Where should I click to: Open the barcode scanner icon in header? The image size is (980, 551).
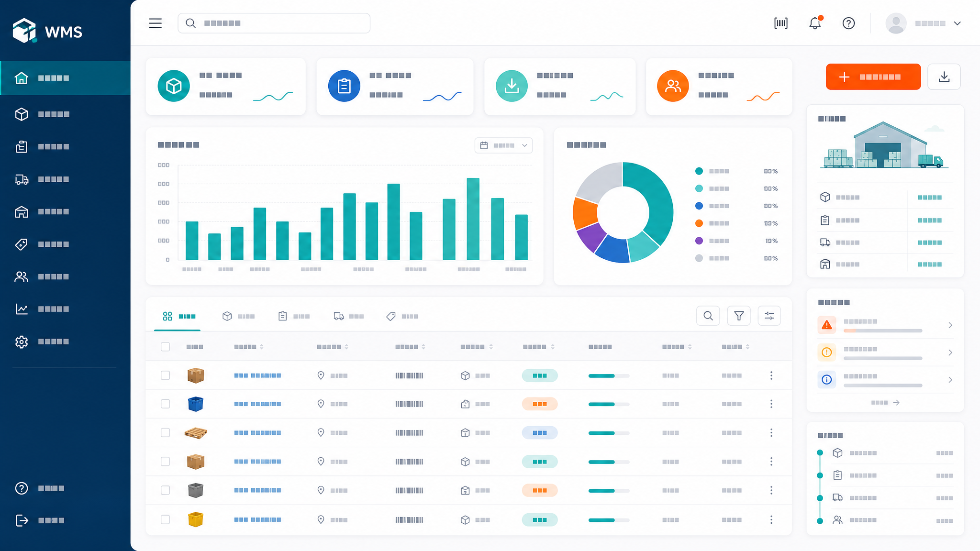(781, 23)
